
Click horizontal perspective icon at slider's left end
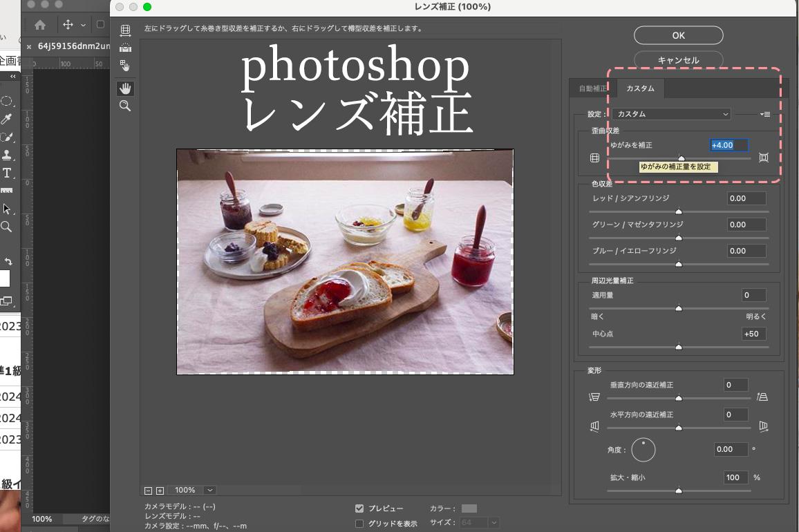[x=594, y=426]
